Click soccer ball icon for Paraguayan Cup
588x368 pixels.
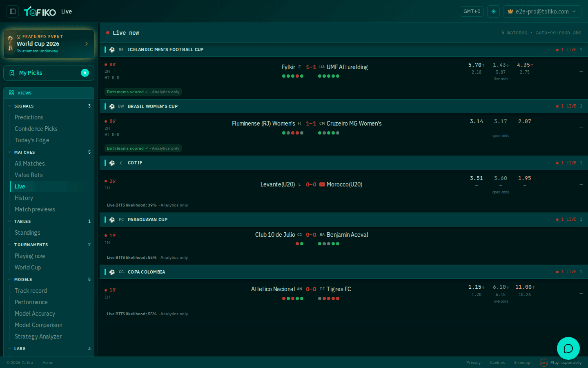pos(112,220)
